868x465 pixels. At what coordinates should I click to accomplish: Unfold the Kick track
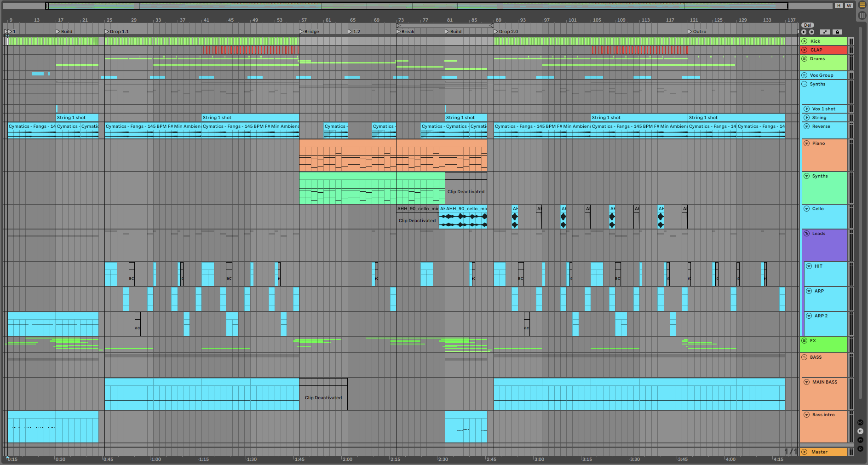tap(805, 41)
